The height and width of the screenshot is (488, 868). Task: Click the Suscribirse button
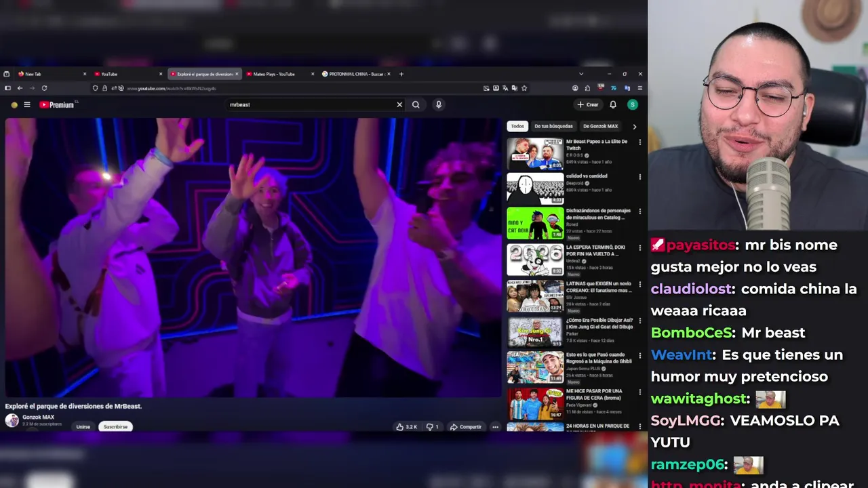point(115,427)
